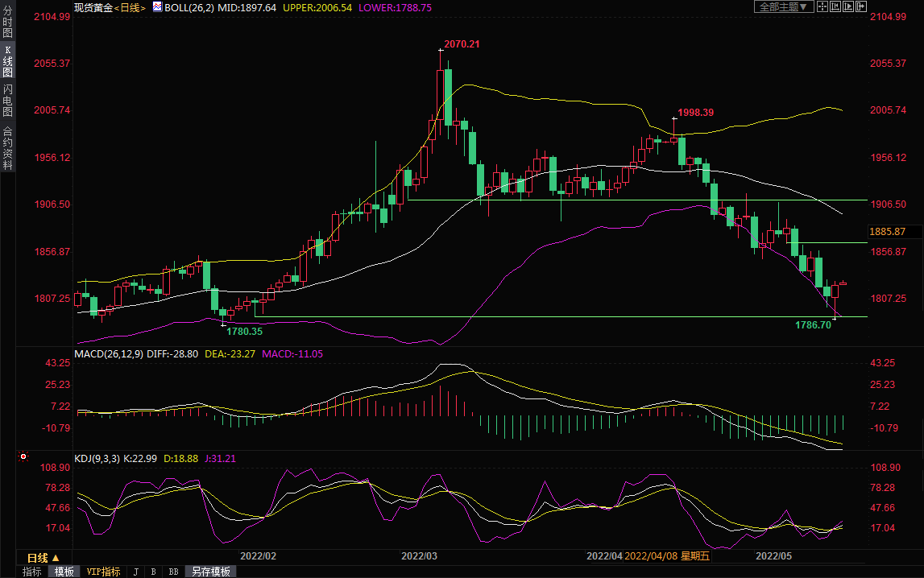
Task: Click the 另存模板 save template button
Action: (211, 572)
